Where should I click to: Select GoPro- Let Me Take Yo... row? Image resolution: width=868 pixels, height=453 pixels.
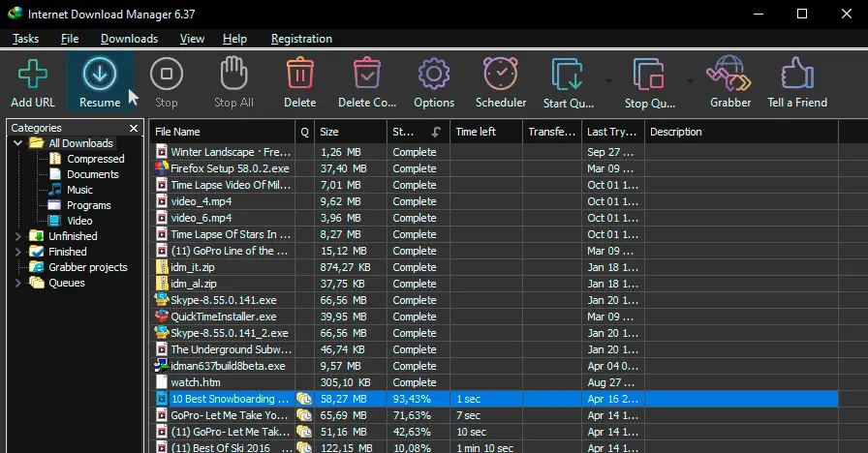[494, 415]
